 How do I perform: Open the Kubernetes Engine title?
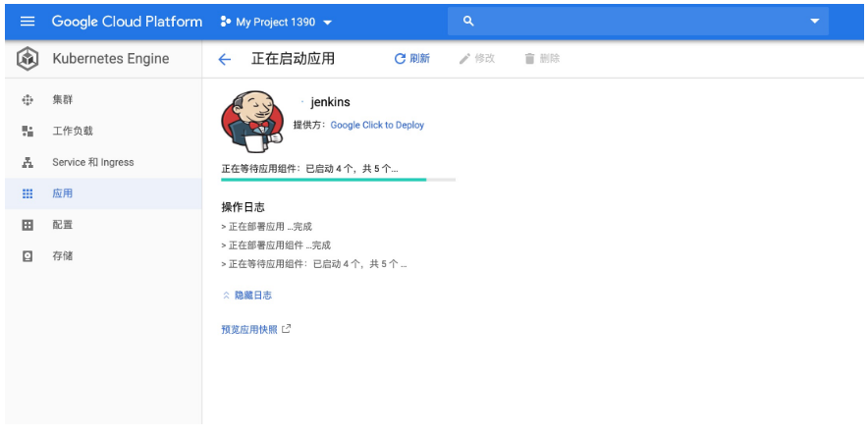tap(111, 59)
